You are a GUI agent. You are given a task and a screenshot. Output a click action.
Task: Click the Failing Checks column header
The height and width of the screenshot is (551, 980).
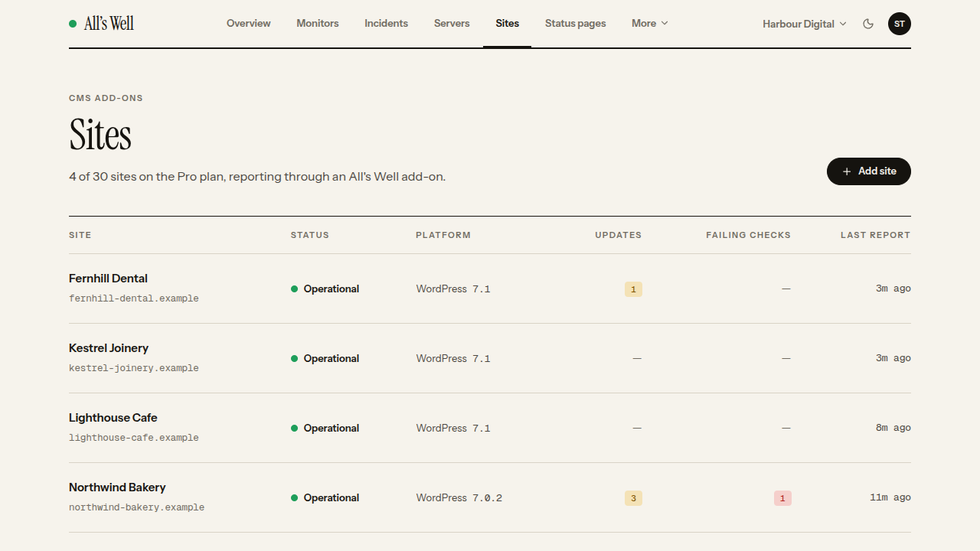(748, 235)
